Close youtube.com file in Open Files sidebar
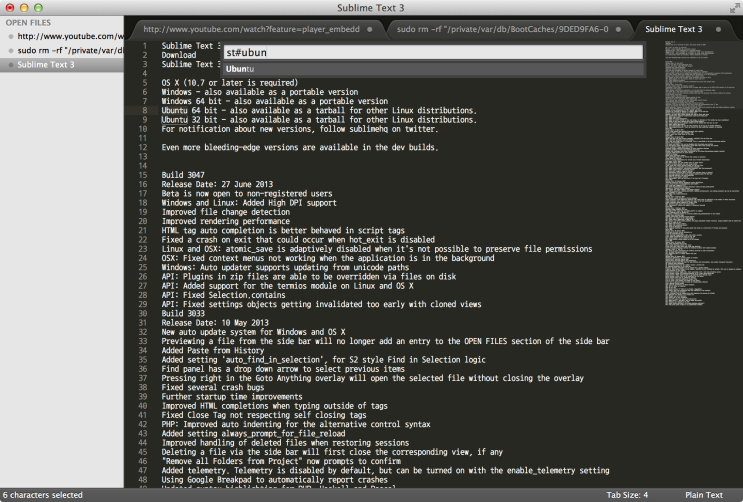The width and height of the screenshot is (743, 502). [10, 37]
